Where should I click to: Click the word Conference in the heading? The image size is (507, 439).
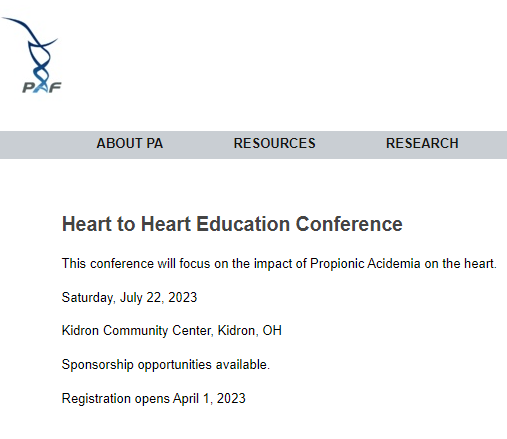click(x=349, y=224)
